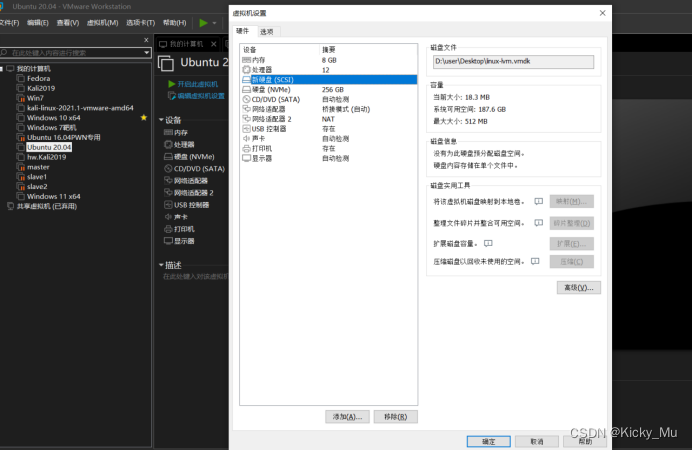Screen dimensions: 693x450
Task: Select the USB 控制器 device row
Action: point(328,129)
